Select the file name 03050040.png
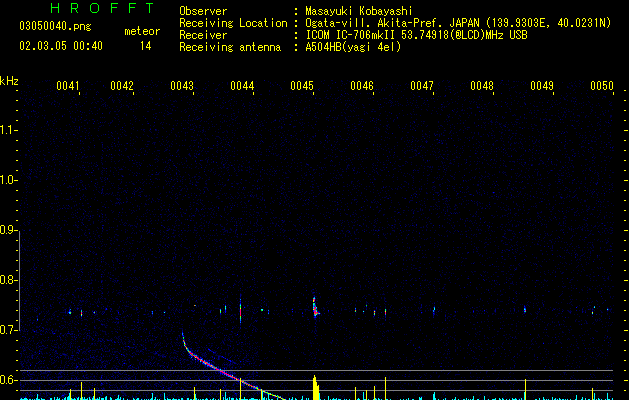The width and height of the screenshot is (629, 400). pos(55,26)
